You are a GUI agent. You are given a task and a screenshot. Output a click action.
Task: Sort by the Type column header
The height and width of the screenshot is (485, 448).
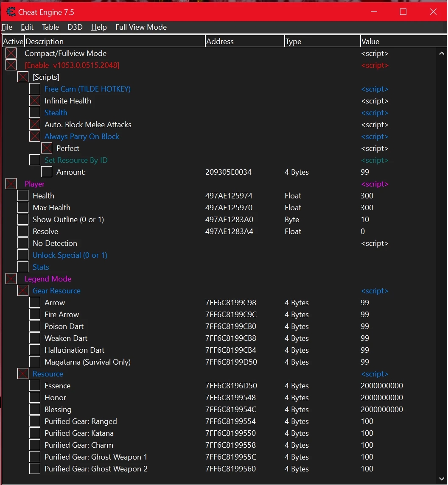click(322, 42)
